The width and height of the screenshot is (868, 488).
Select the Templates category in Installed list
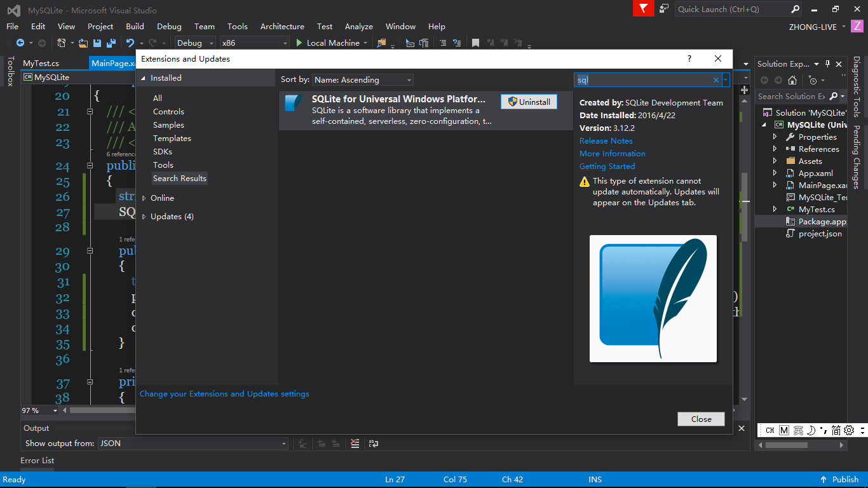tap(172, 139)
